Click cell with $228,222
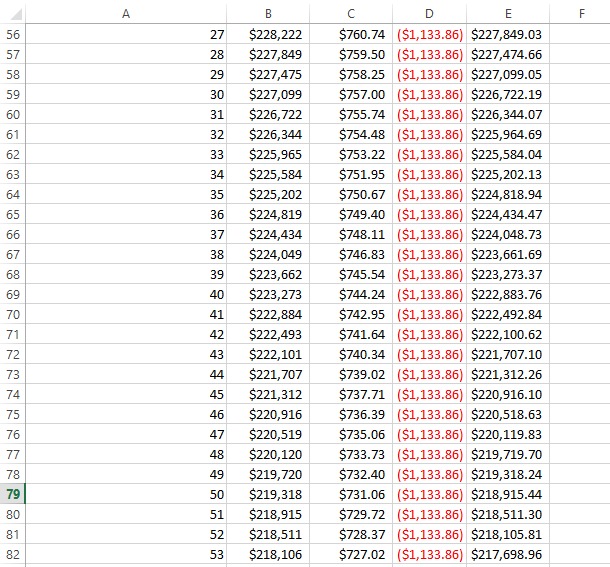This screenshot has height=567, width=610. point(268,34)
